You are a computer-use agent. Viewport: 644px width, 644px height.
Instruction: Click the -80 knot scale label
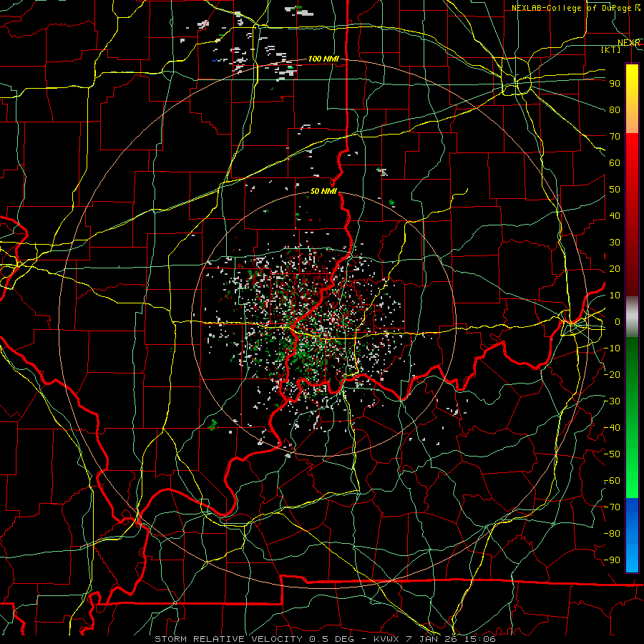pyautogui.click(x=613, y=534)
